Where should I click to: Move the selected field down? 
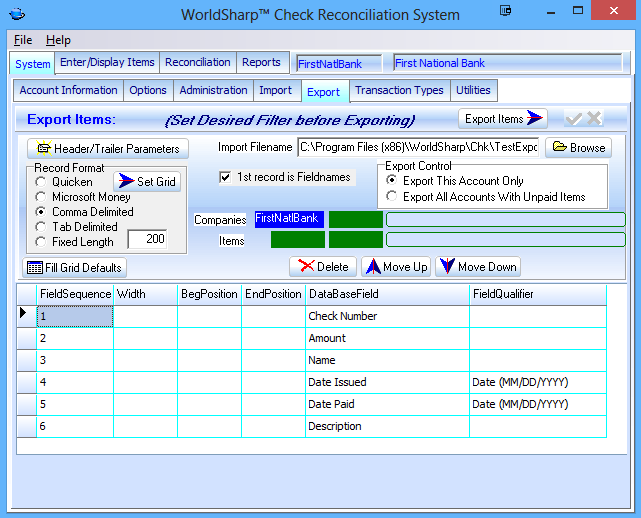coord(477,267)
